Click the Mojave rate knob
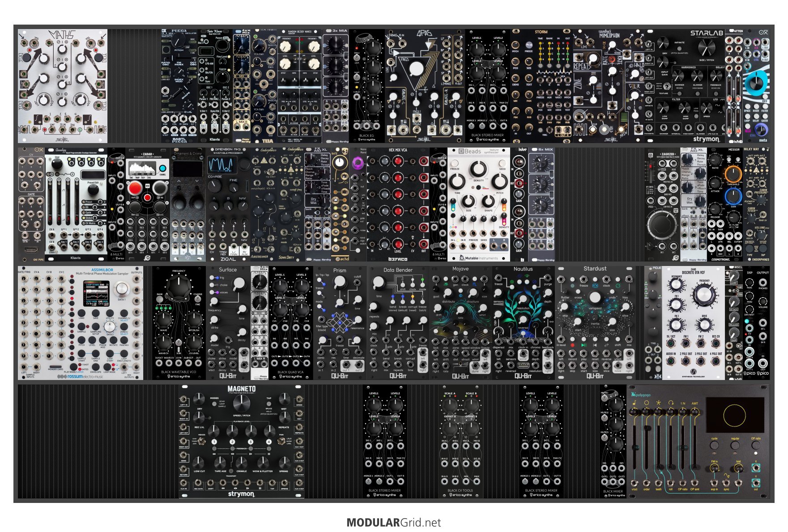 click(460, 309)
